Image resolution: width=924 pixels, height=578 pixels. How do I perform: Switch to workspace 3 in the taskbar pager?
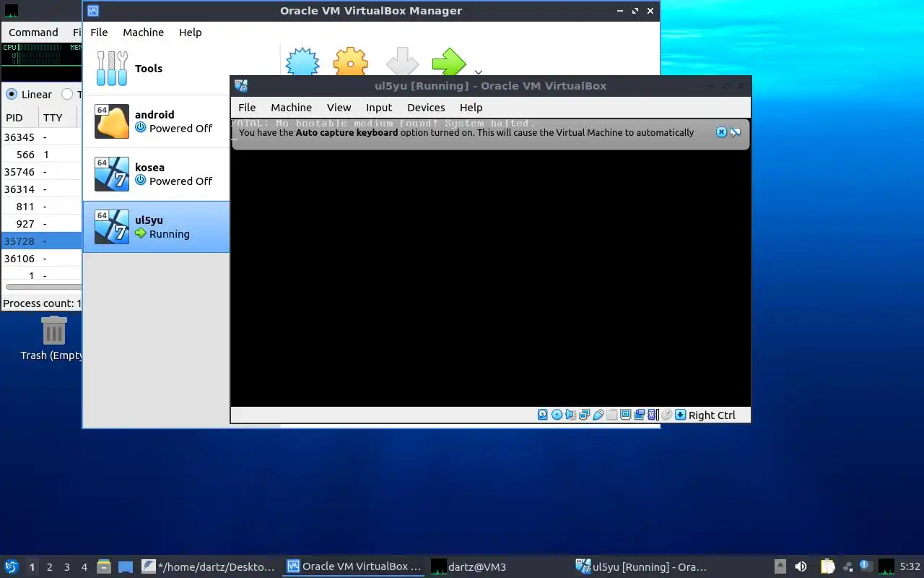(67, 567)
